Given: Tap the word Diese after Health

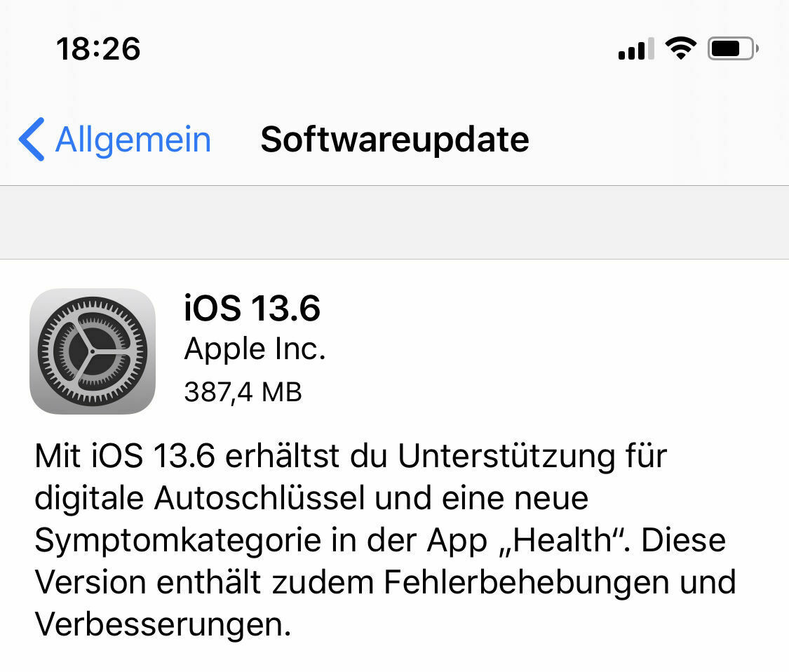Looking at the screenshot, I should pyautogui.click(x=683, y=540).
